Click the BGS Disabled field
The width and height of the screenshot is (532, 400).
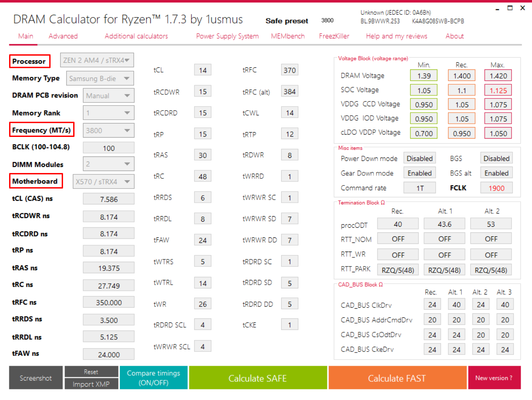pos(496,158)
